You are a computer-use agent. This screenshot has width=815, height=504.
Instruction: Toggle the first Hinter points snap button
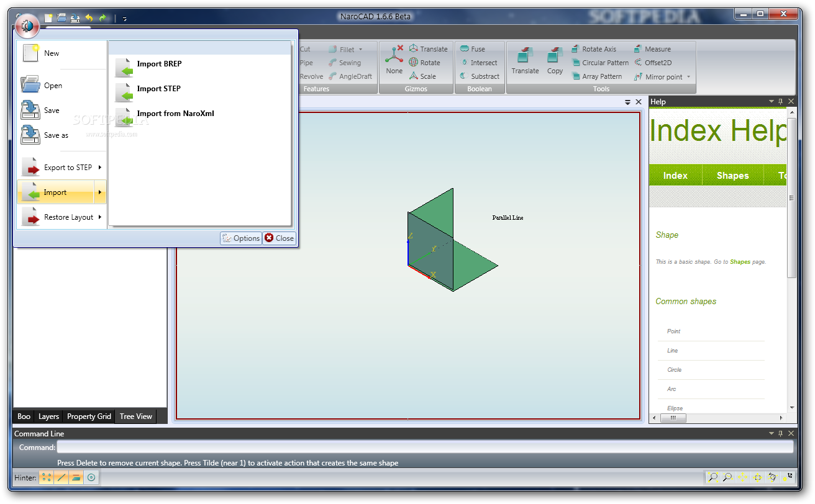point(47,477)
